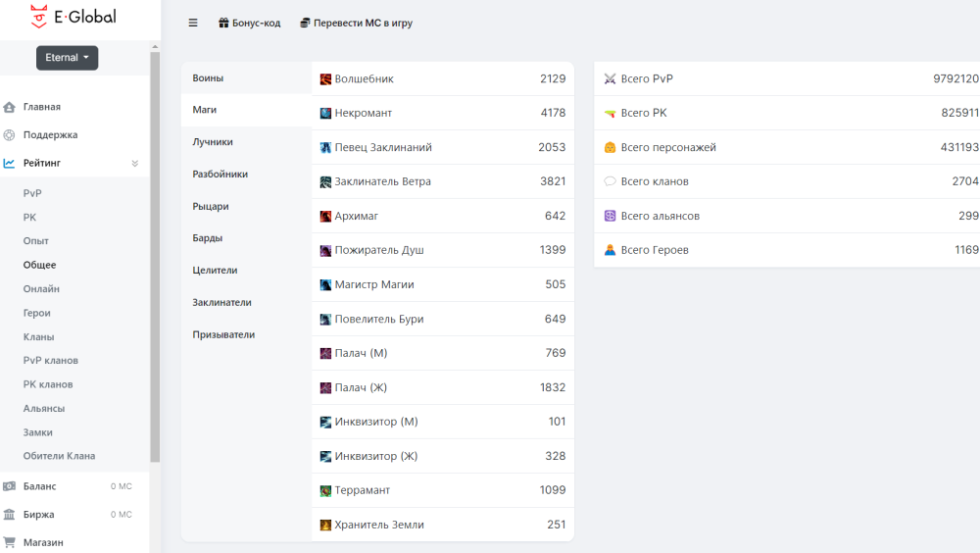Go to the Кланы rating page

tap(39, 337)
